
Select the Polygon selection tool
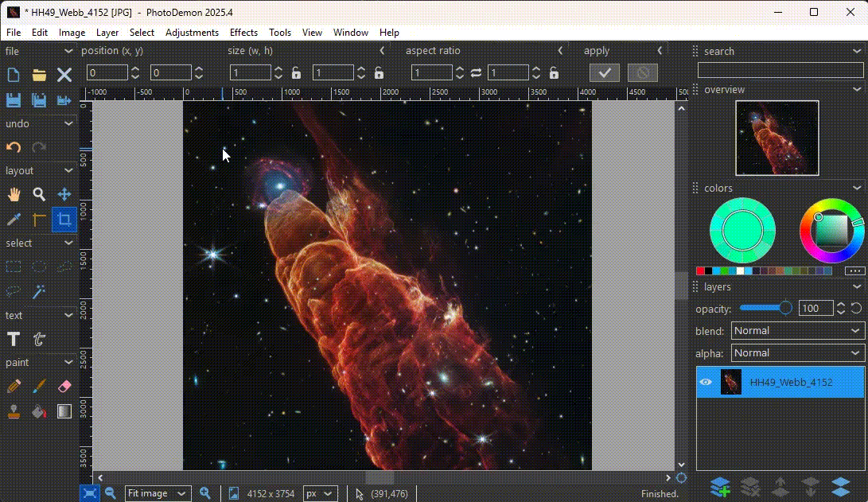point(64,267)
